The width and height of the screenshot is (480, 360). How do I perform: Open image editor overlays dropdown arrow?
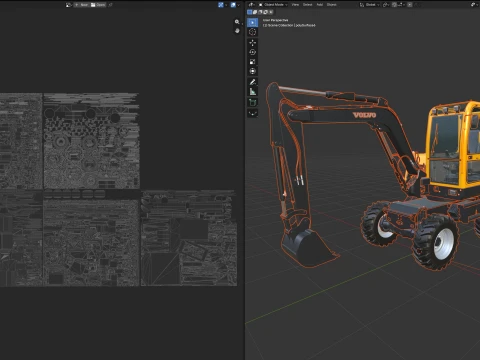pos(239,5)
